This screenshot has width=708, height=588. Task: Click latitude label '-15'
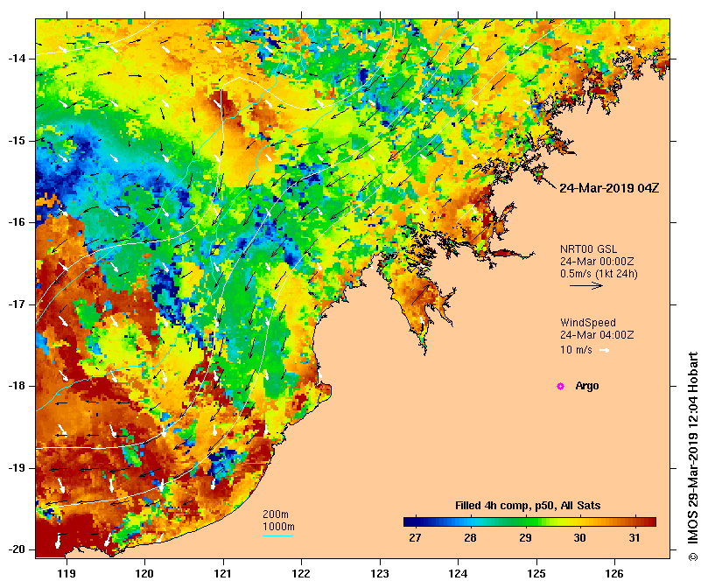click(x=18, y=141)
